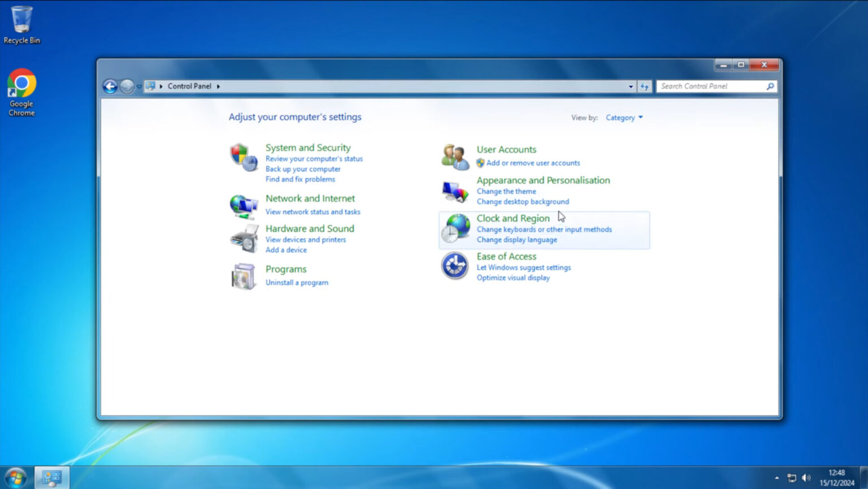Click Control Panel in the breadcrumb bar
868x489 pixels.
pos(189,86)
